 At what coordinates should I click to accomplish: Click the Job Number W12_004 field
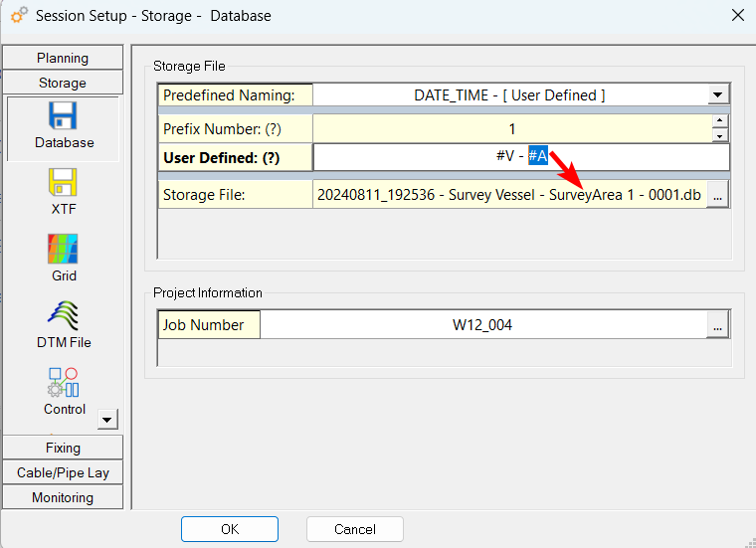tap(482, 325)
